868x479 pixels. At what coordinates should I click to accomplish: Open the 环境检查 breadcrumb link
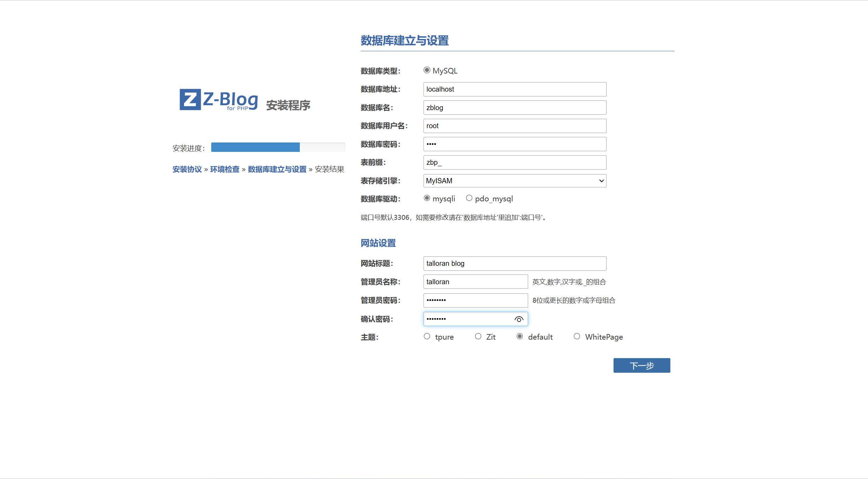[224, 169]
